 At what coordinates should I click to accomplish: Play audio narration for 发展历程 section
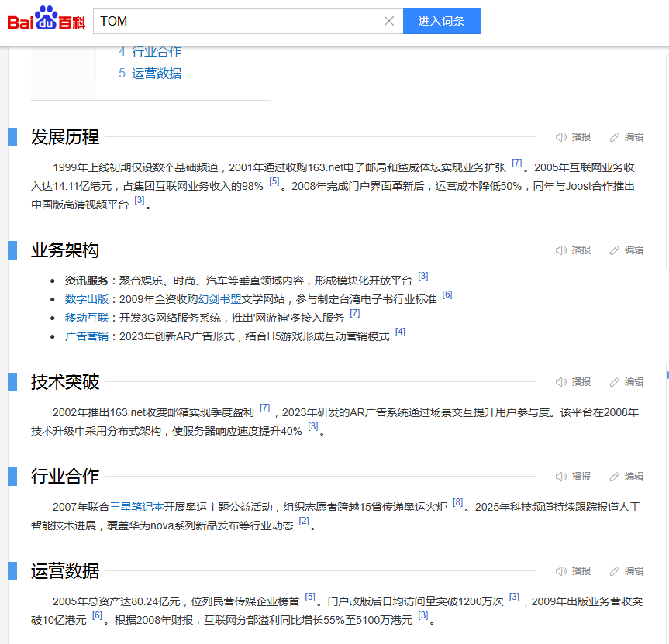(x=572, y=136)
